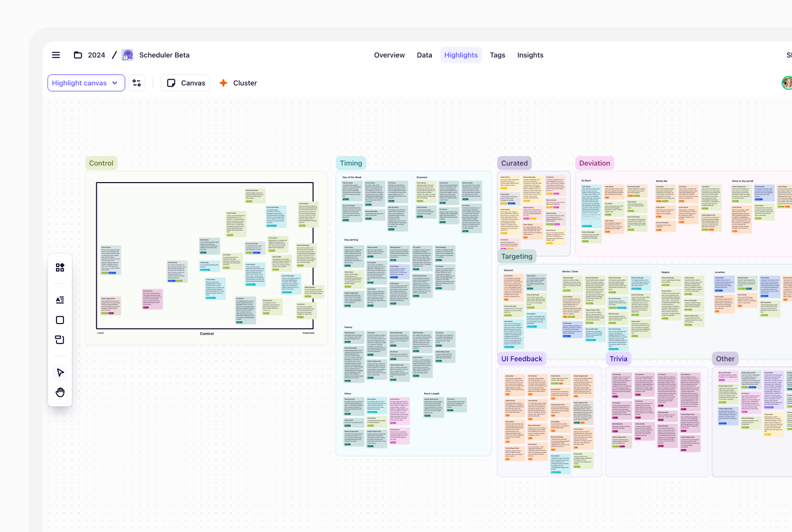Open the filter settings sliders icon
Screen dimensions: 792x532
pos(137,83)
